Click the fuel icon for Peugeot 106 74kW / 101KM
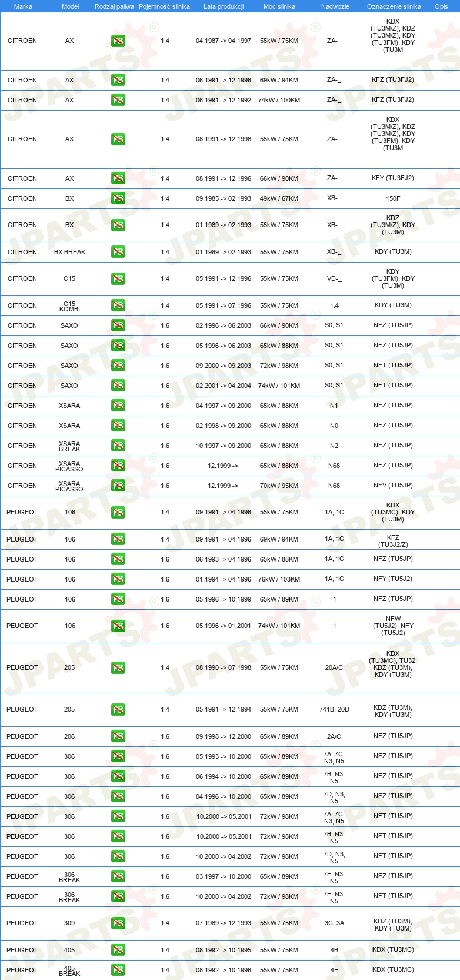Image resolution: width=460 pixels, height=980 pixels. coord(118,626)
